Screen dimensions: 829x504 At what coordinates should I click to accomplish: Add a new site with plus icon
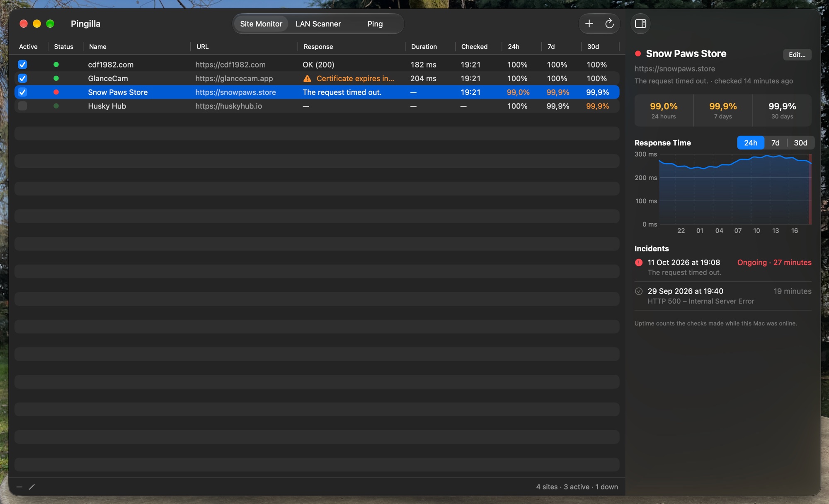click(589, 24)
